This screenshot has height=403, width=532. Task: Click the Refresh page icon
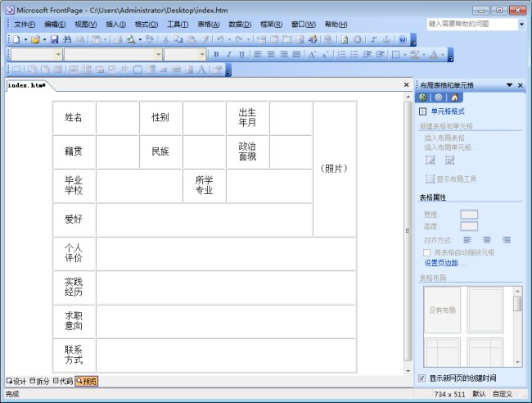pyautogui.click(x=345, y=39)
